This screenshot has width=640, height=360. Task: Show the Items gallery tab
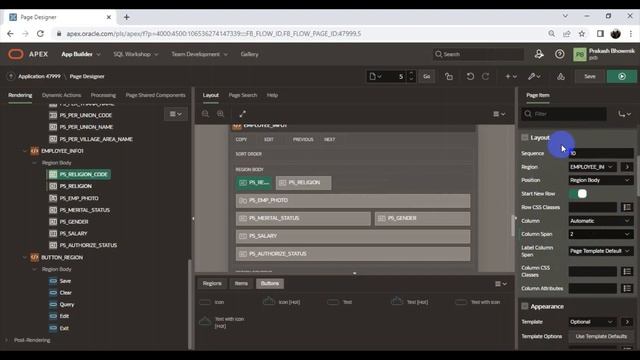click(241, 284)
